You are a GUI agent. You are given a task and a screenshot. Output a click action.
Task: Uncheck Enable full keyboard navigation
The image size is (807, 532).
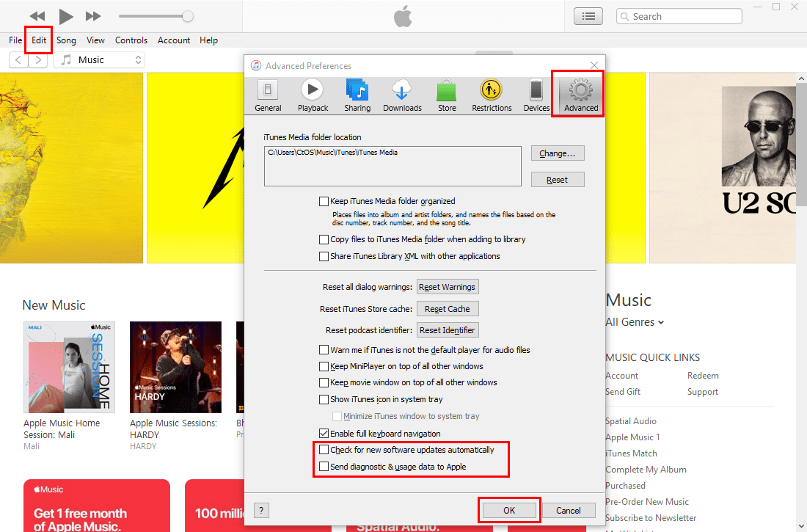tap(324, 434)
